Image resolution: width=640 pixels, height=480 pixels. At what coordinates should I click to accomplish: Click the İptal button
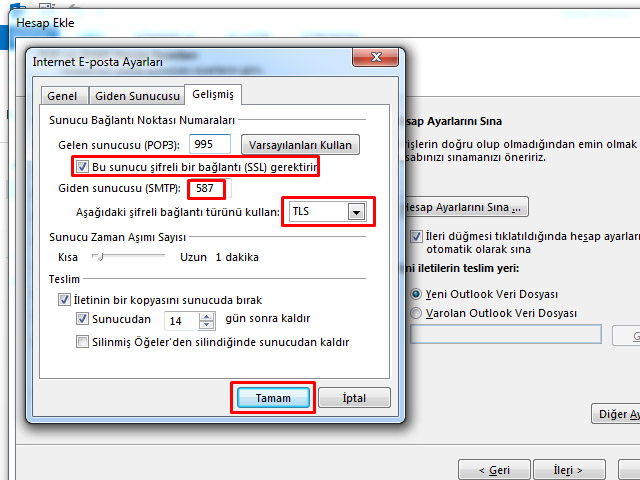point(353,398)
